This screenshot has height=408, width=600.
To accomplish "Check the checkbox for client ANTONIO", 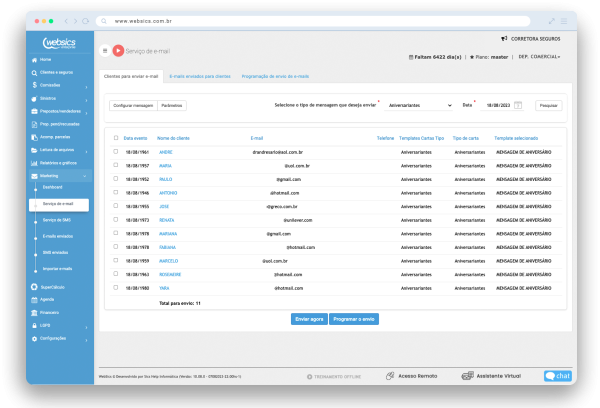I will [116, 193].
